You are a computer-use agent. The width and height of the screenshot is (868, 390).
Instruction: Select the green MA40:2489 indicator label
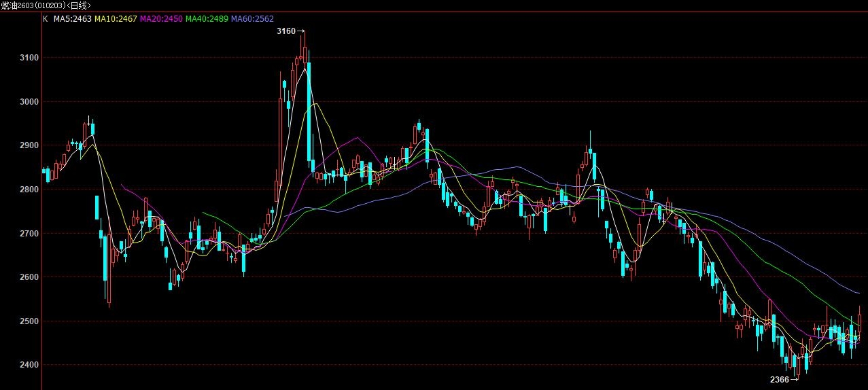(x=207, y=19)
